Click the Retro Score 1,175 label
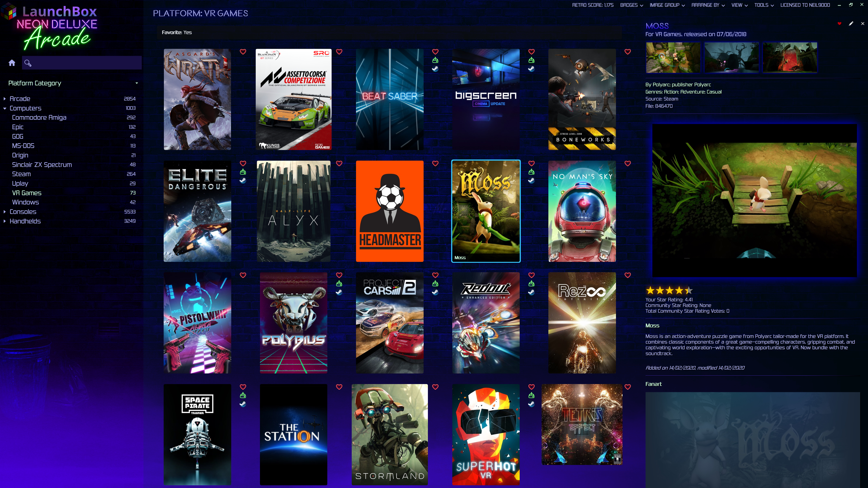The image size is (868, 488). click(593, 5)
